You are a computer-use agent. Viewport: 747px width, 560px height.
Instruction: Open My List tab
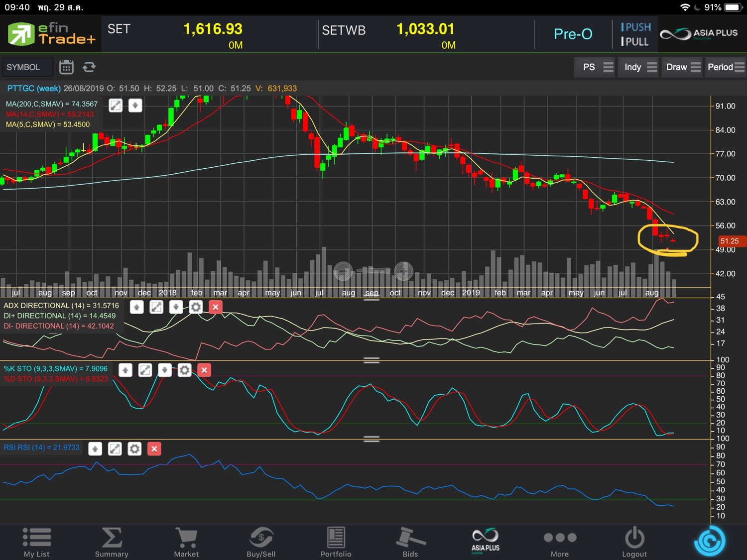point(36,542)
